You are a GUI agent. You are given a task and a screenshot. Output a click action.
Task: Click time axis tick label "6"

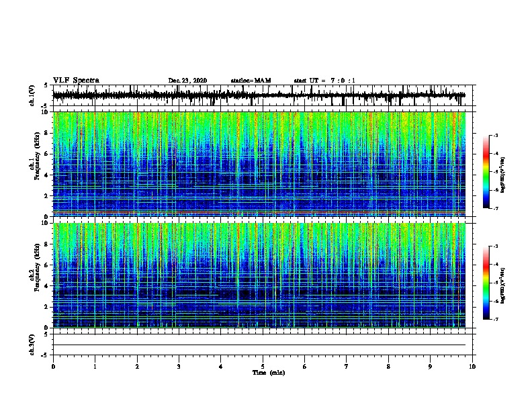pos(305,366)
